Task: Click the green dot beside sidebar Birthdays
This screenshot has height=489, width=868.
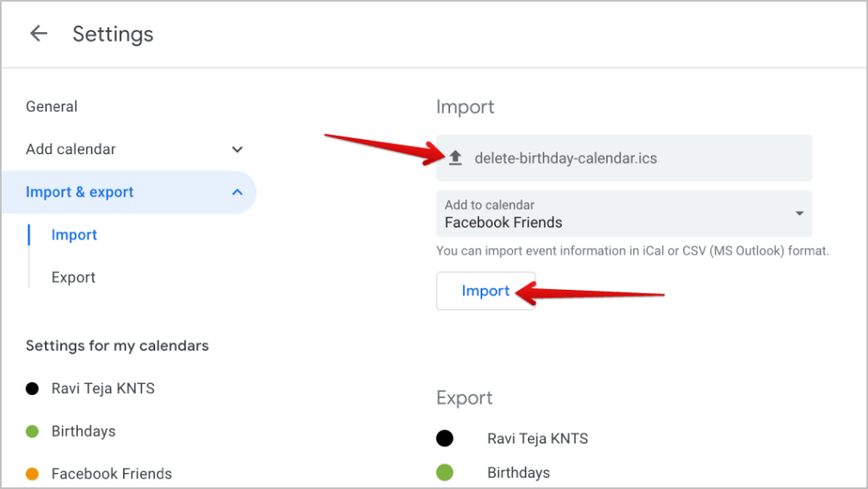Action: pyautogui.click(x=32, y=431)
